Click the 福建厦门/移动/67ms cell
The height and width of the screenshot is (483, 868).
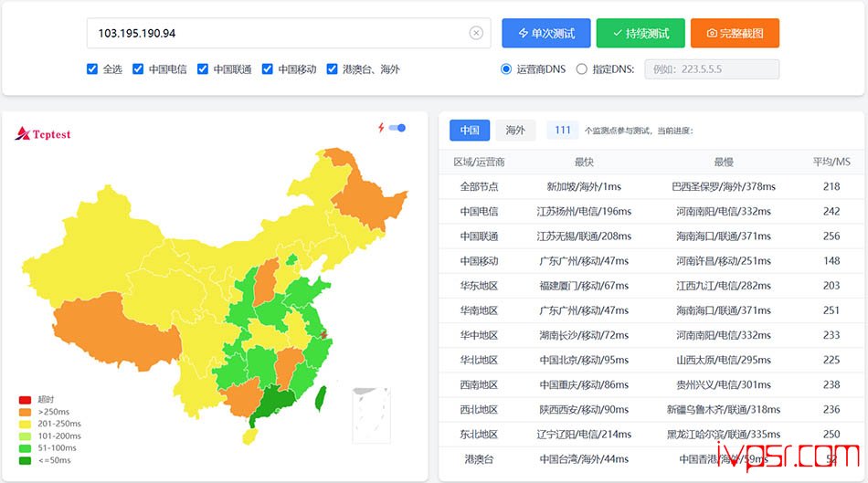pos(584,286)
